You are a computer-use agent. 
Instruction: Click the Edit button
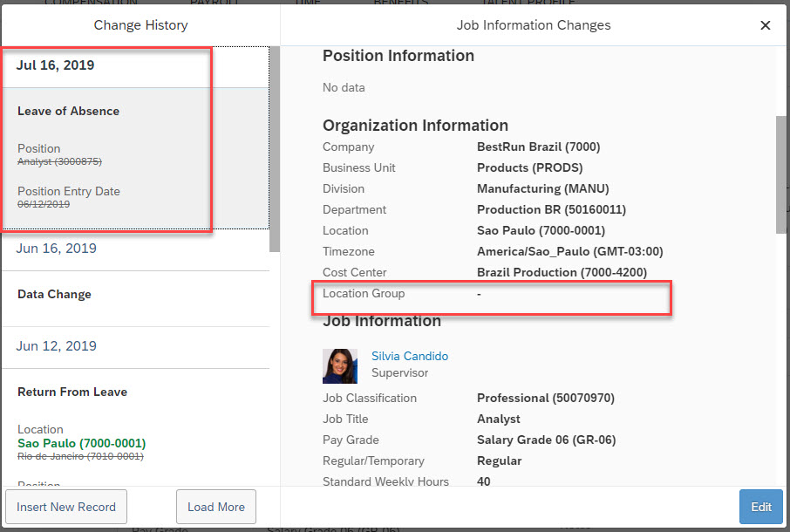(760, 507)
